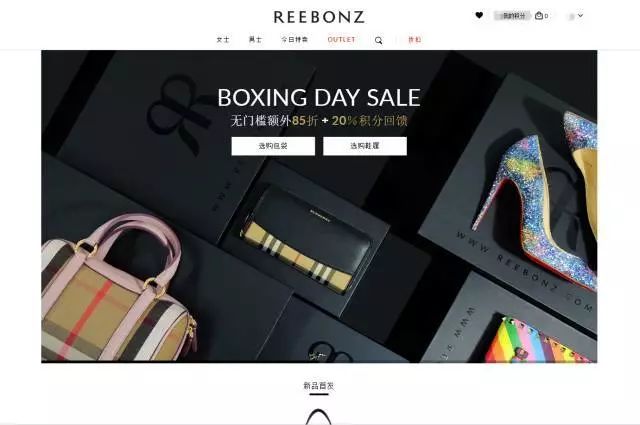The width and height of the screenshot is (640, 425).
Task: Open the 男士 men menu
Action: (x=255, y=40)
